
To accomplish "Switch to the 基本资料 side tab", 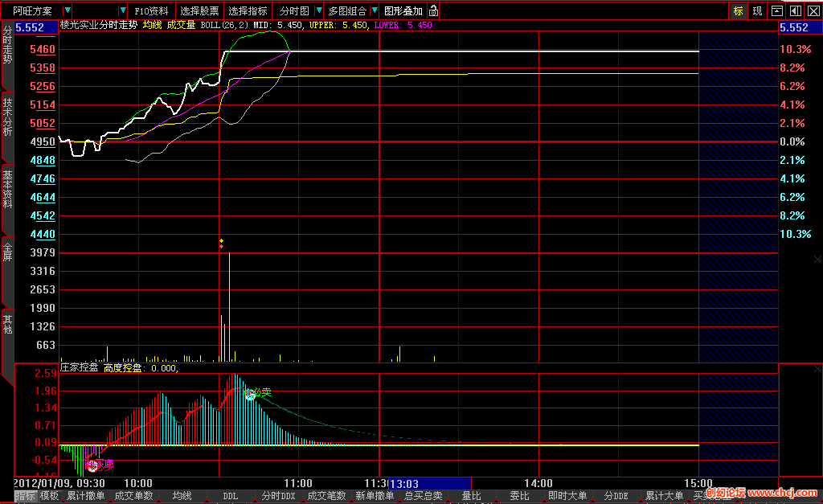I will [x=7, y=189].
